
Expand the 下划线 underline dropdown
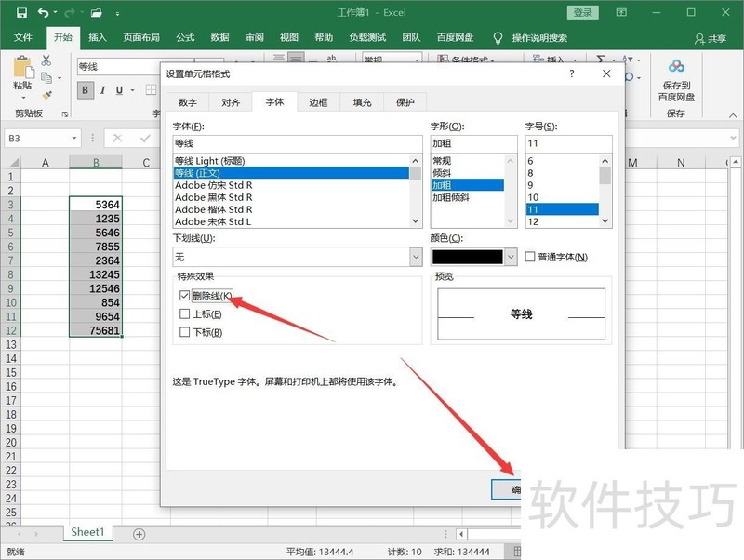click(x=416, y=257)
